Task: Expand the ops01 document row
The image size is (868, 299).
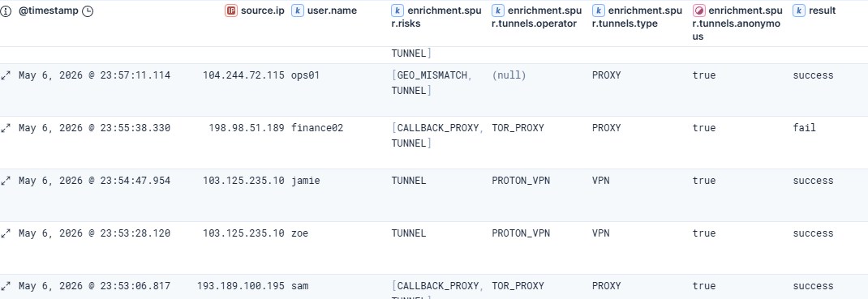Action: coord(6,75)
